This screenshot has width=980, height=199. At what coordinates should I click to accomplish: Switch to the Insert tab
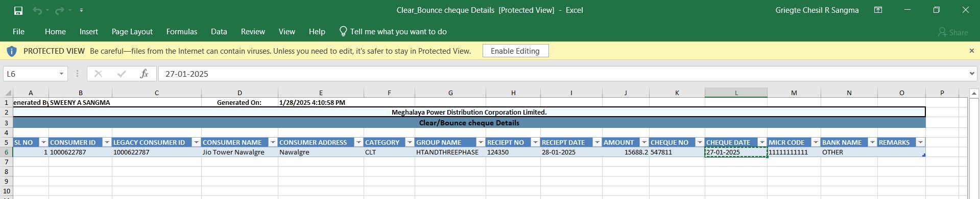(x=89, y=32)
